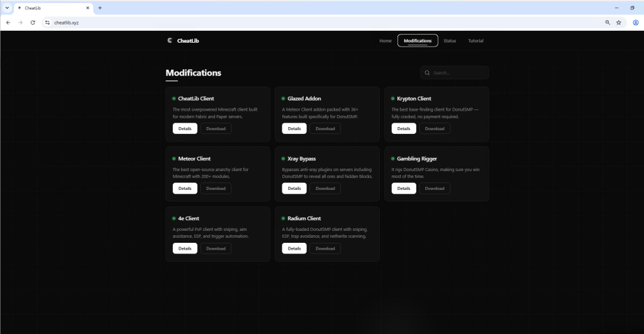Image resolution: width=644 pixels, height=334 pixels.
Task: Open the tab search dropdown arrow
Action: point(7,8)
